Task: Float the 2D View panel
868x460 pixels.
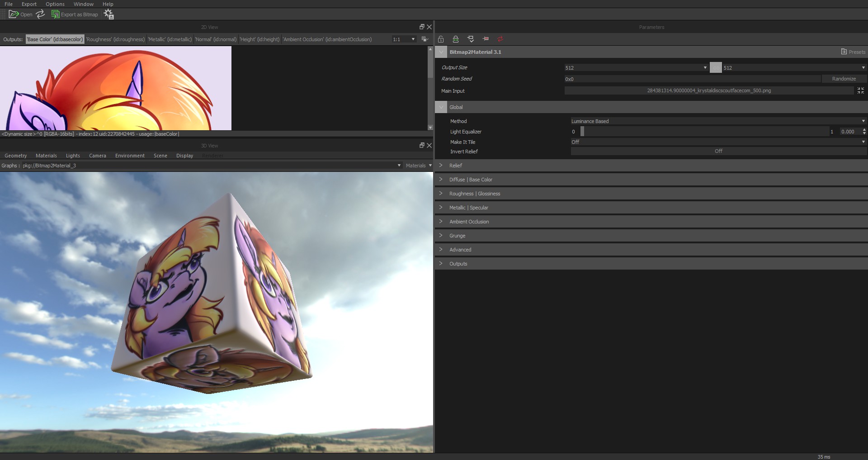Action: tap(422, 27)
